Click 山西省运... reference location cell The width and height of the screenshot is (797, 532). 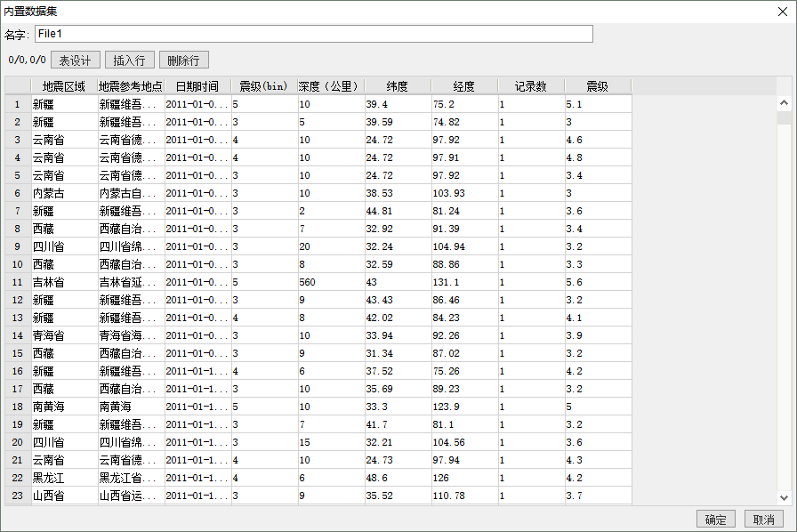pos(131,496)
